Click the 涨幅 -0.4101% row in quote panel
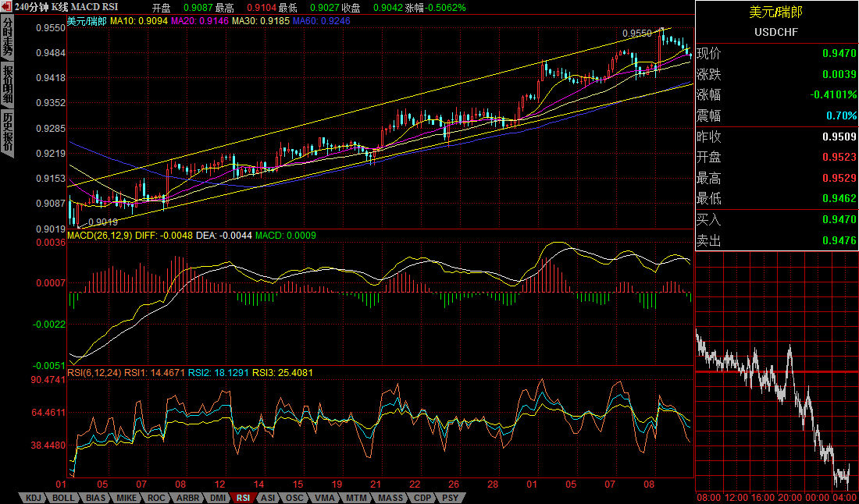The height and width of the screenshot is (504, 859). 777,94
